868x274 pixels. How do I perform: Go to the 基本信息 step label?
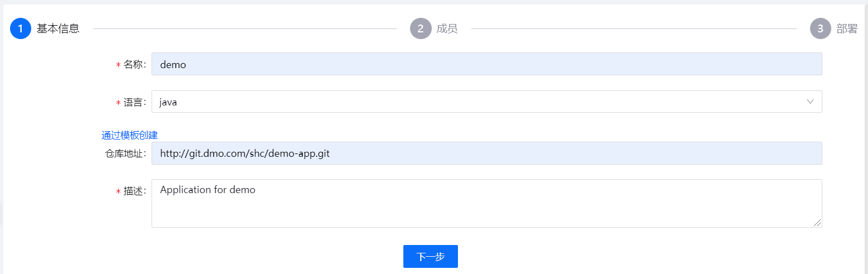pyautogui.click(x=58, y=29)
